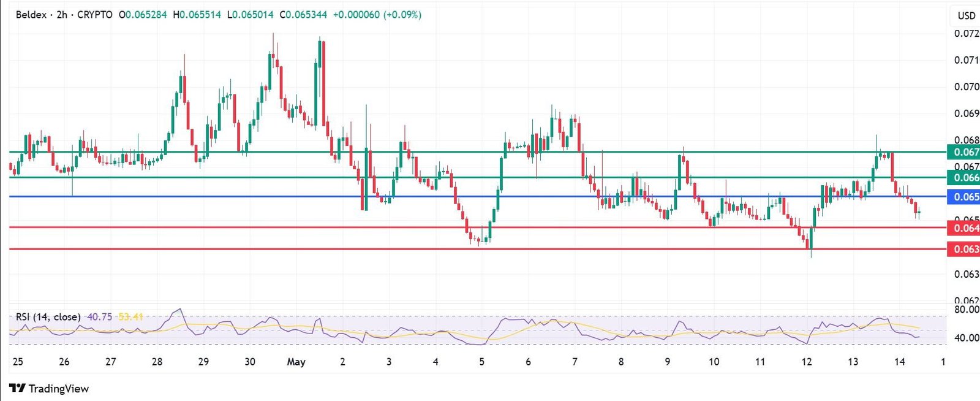Click the close price value C0.065344
Image resolution: width=980 pixels, height=401 pixels.
pos(303,15)
